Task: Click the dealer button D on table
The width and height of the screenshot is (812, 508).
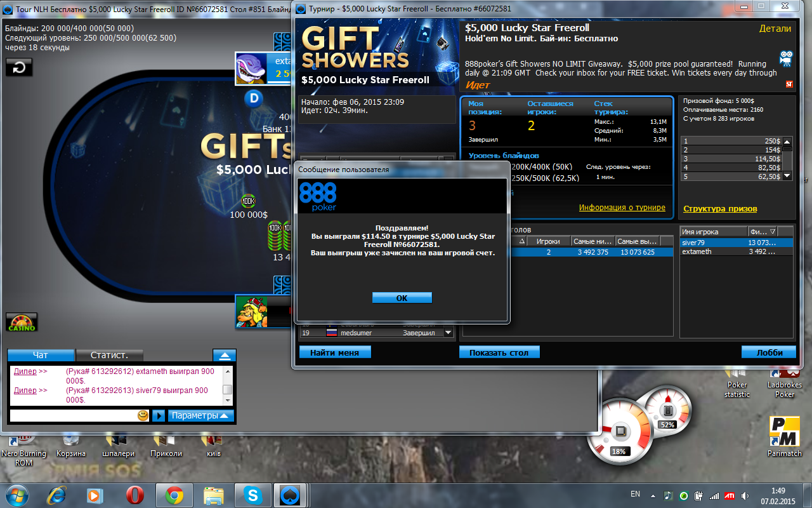Action: point(253,98)
